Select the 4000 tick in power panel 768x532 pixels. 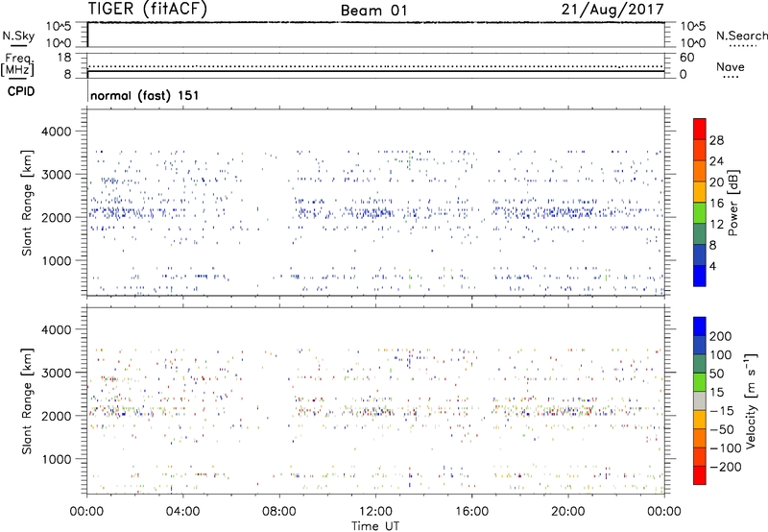click(x=57, y=132)
